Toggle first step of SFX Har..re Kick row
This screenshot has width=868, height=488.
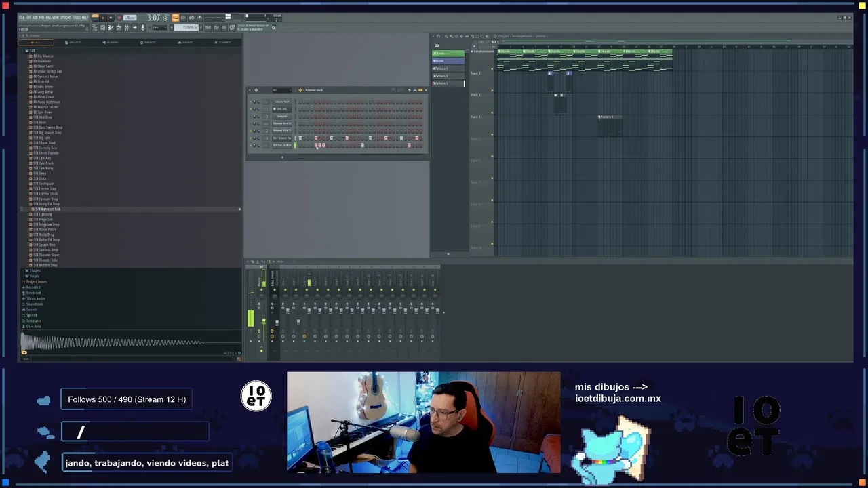pos(300,145)
